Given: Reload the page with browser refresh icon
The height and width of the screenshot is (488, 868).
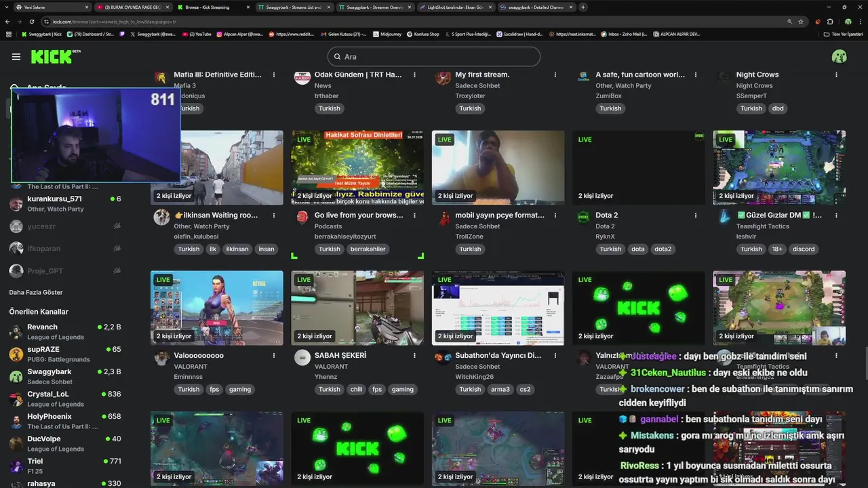Looking at the screenshot, I should click(x=32, y=22).
